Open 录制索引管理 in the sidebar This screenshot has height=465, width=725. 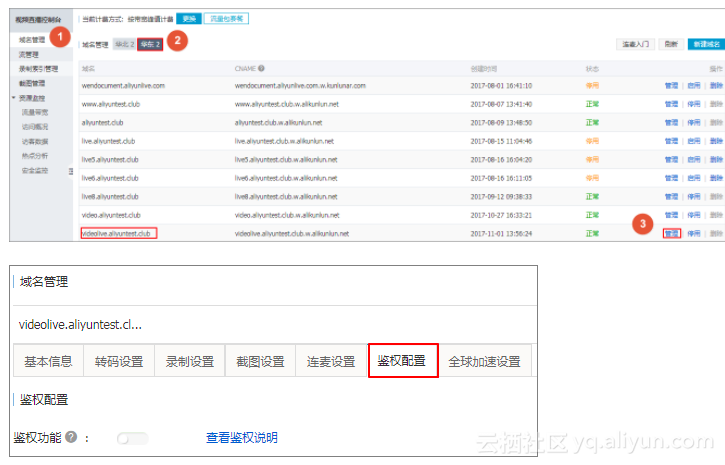click(x=38, y=69)
